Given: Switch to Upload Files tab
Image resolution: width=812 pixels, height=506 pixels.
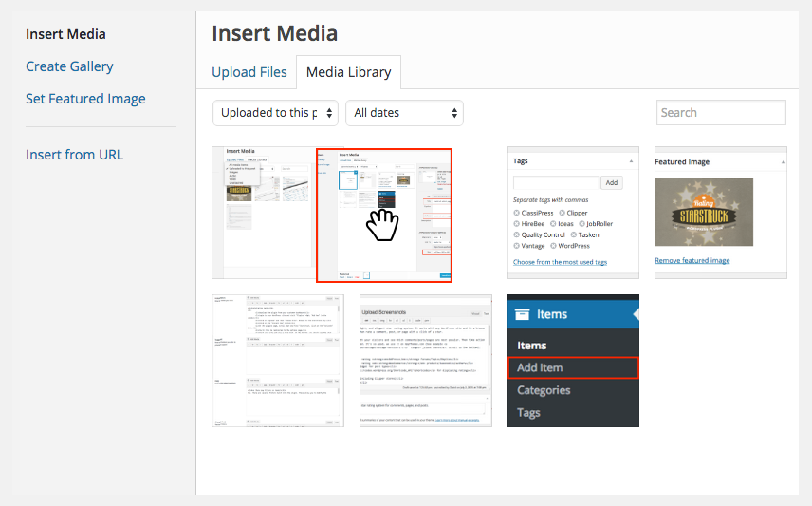Looking at the screenshot, I should pos(249,72).
